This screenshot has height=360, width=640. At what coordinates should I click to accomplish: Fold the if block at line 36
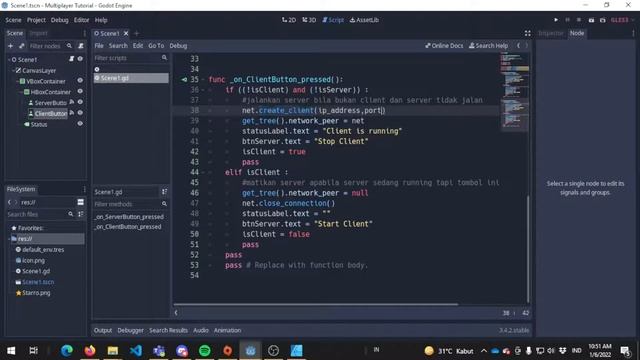click(x=203, y=90)
